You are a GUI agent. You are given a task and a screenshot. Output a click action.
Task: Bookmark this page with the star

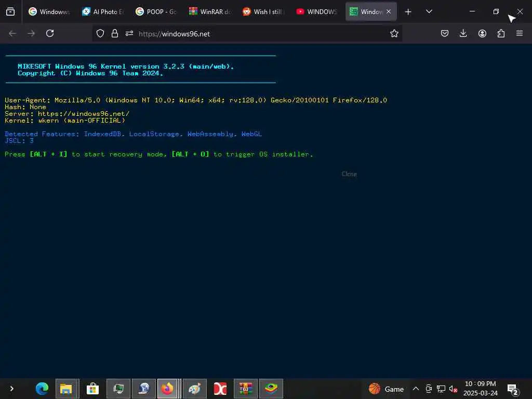tap(394, 33)
